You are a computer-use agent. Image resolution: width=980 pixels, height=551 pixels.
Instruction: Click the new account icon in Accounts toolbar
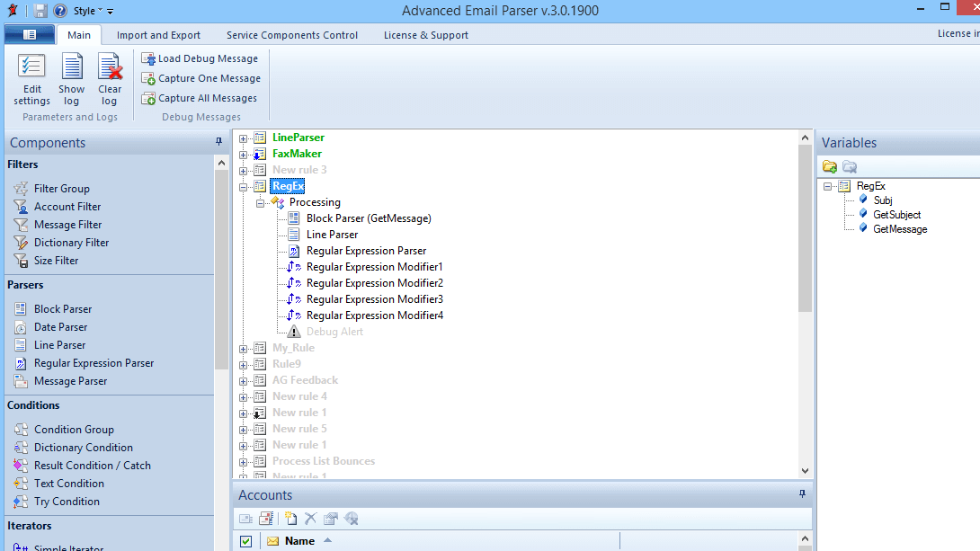[x=290, y=519]
